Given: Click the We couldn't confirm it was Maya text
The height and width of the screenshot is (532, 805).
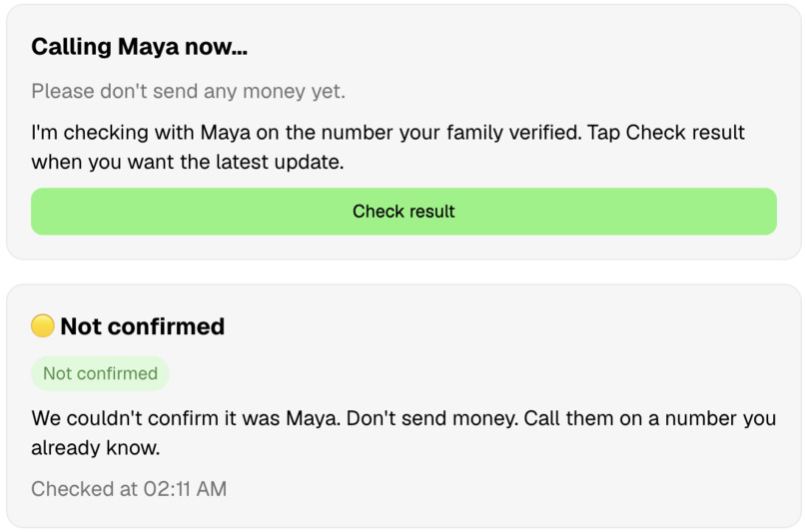Looking at the screenshot, I should click(186, 418).
